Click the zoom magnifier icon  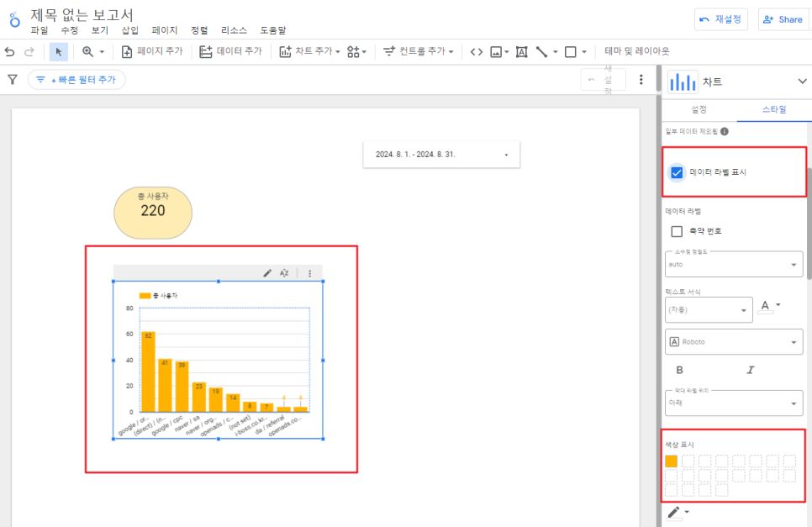tap(87, 52)
